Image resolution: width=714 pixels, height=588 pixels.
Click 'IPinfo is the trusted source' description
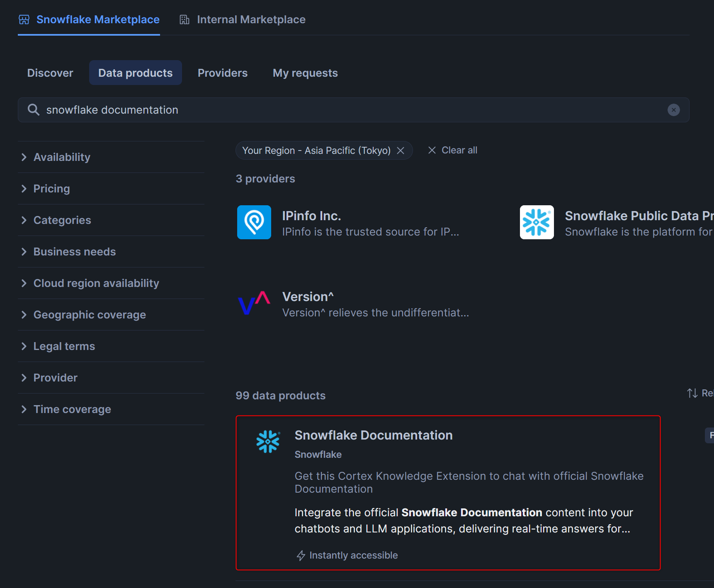(371, 232)
